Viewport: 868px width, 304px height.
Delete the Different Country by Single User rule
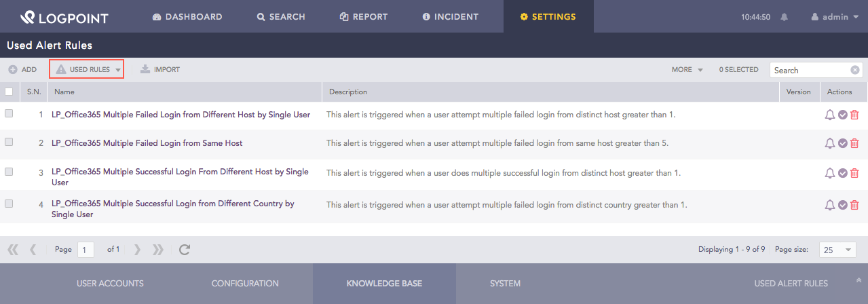click(x=854, y=205)
